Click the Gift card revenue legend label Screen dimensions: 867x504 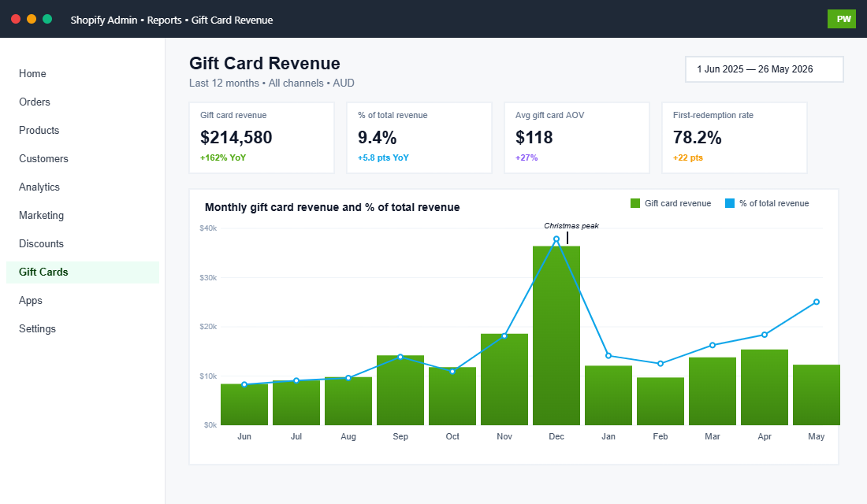click(678, 203)
